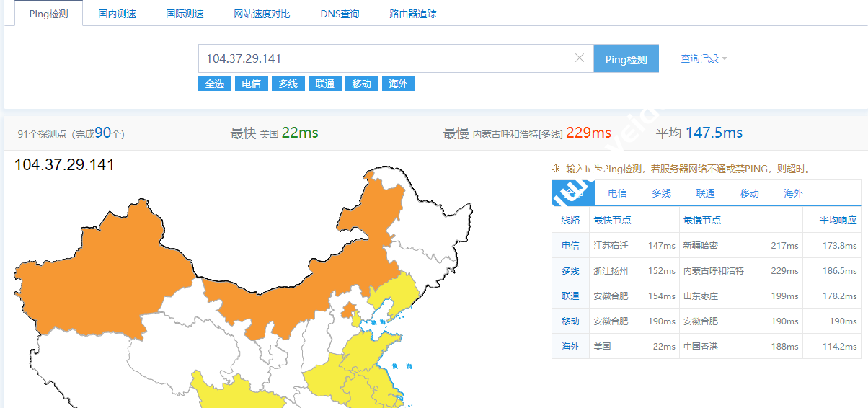Click the 186.5ms average value
The width and height of the screenshot is (868, 408).
[839, 271]
